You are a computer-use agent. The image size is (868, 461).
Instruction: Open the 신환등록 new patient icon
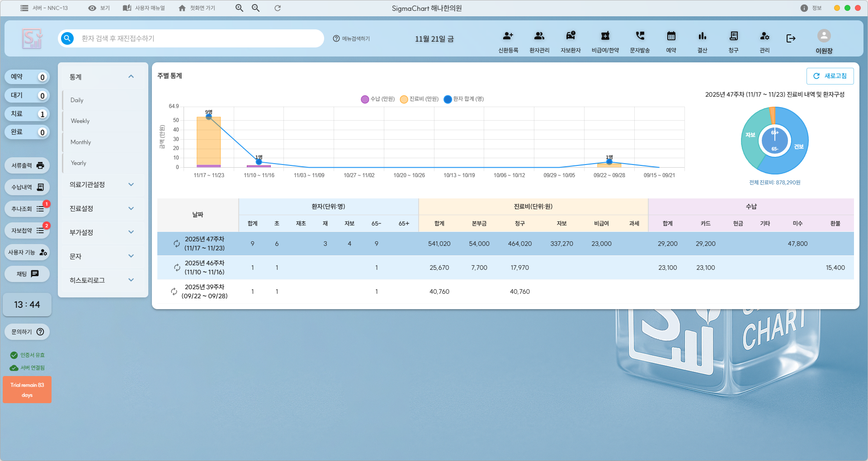tap(508, 37)
